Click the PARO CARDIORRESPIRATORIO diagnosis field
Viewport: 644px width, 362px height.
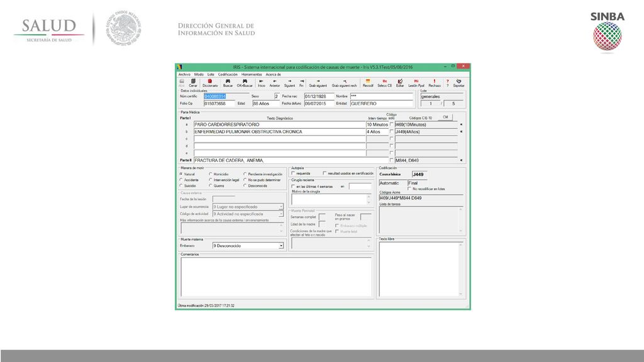coord(279,124)
